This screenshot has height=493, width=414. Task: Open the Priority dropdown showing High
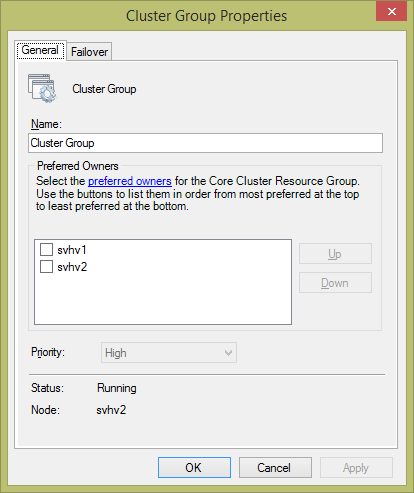169,353
